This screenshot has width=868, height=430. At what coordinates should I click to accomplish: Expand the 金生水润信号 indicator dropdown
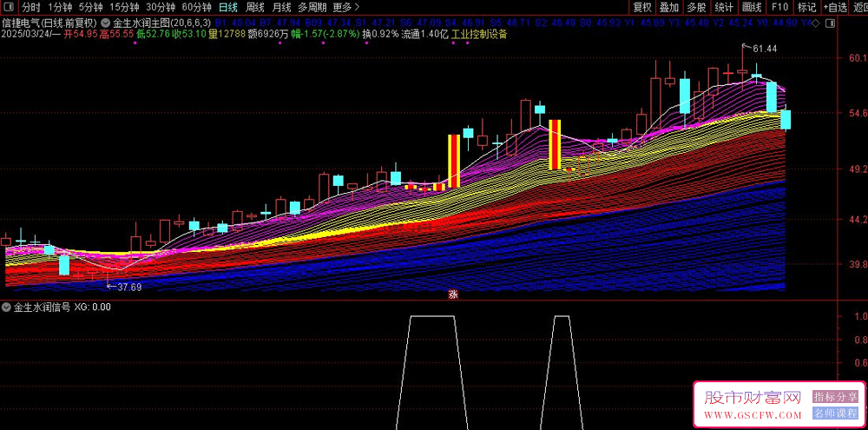pyautogui.click(x=8, y=307)
